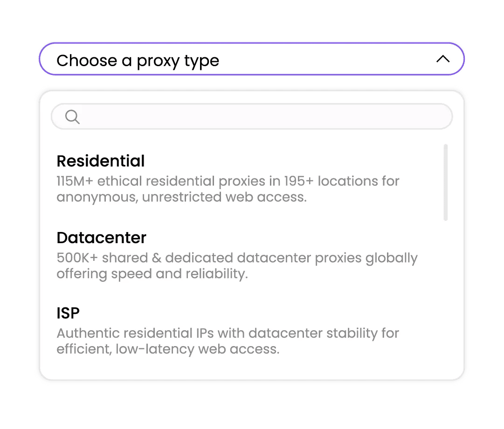Click the proxy list scrollbar thumb
This screenshot has height=429, width=504.
[x=446, y=182]
